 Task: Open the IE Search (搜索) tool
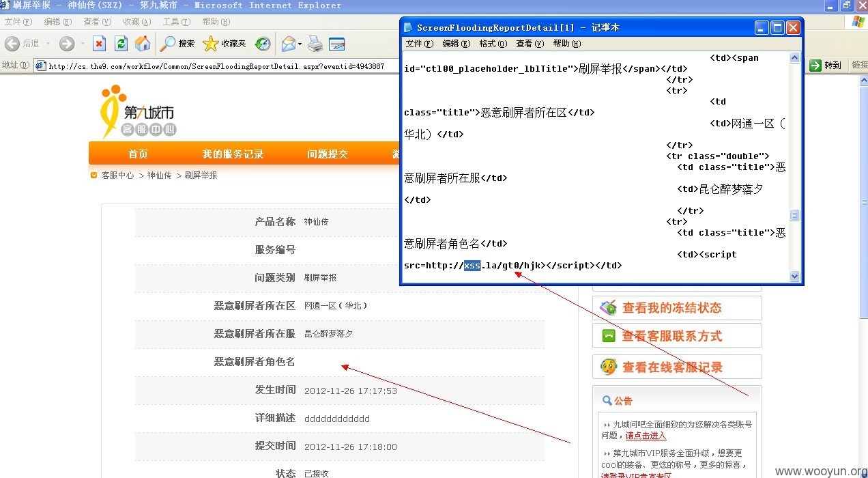pos(177,44)
